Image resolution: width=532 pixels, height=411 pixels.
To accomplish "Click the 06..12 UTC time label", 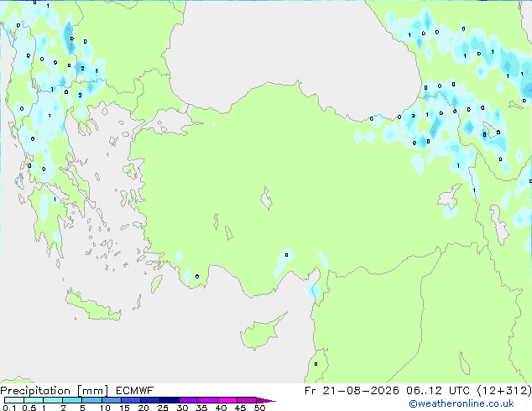I will point(438,391).
